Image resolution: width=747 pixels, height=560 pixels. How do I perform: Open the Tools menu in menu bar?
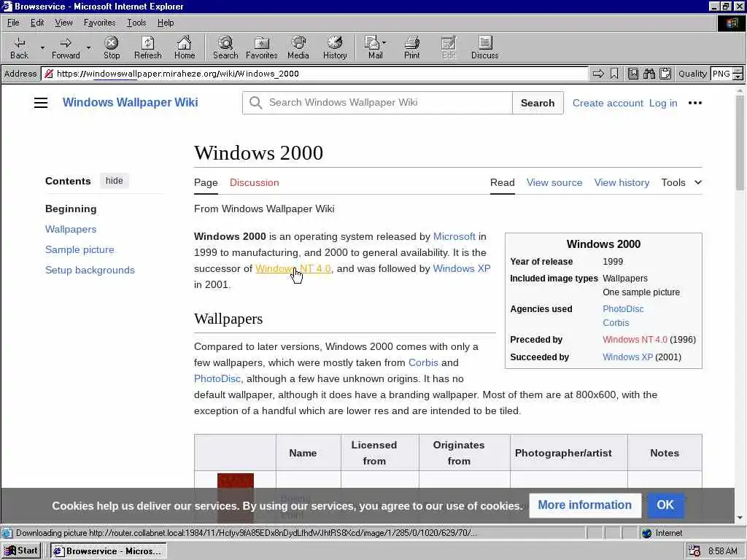pyautogui.click(x=136, y=23)
